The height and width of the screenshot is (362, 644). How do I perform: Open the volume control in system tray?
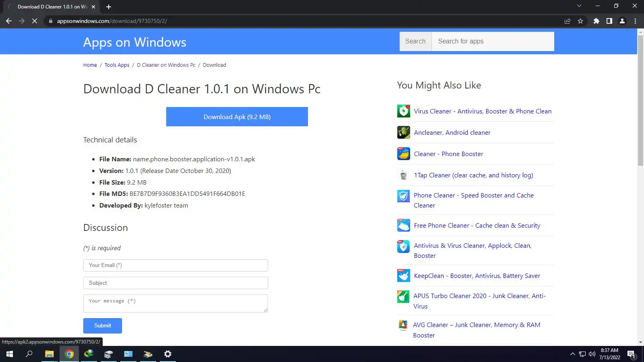592,354
